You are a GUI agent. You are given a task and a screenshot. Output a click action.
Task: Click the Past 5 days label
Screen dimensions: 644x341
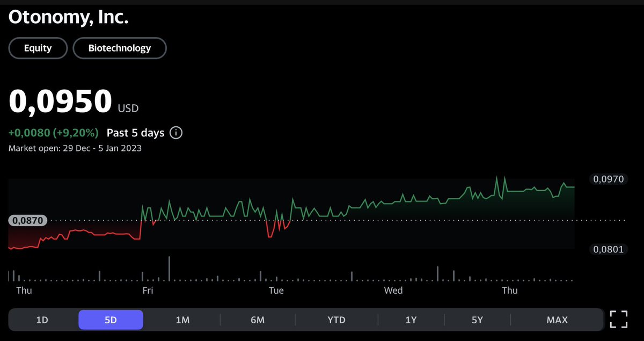point(136,133)
